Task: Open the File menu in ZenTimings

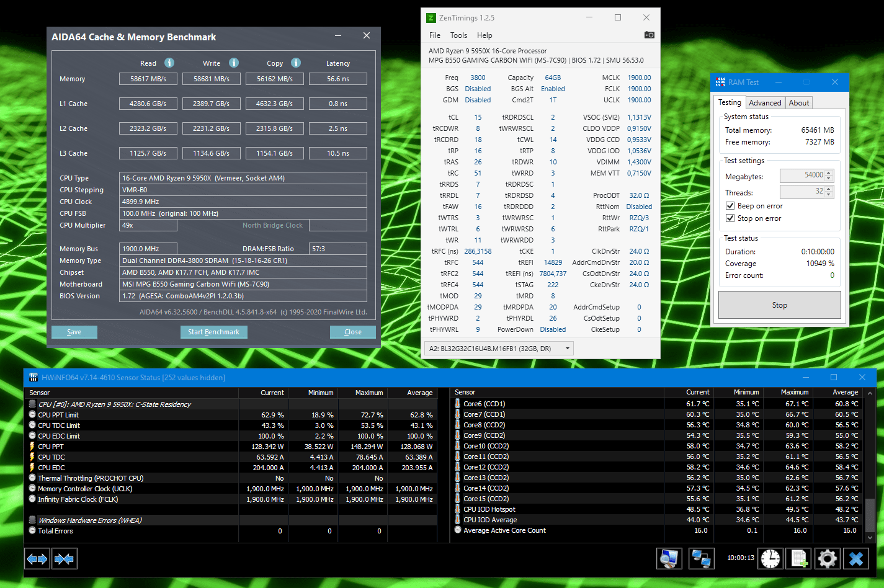Action: tap(435, 35)
